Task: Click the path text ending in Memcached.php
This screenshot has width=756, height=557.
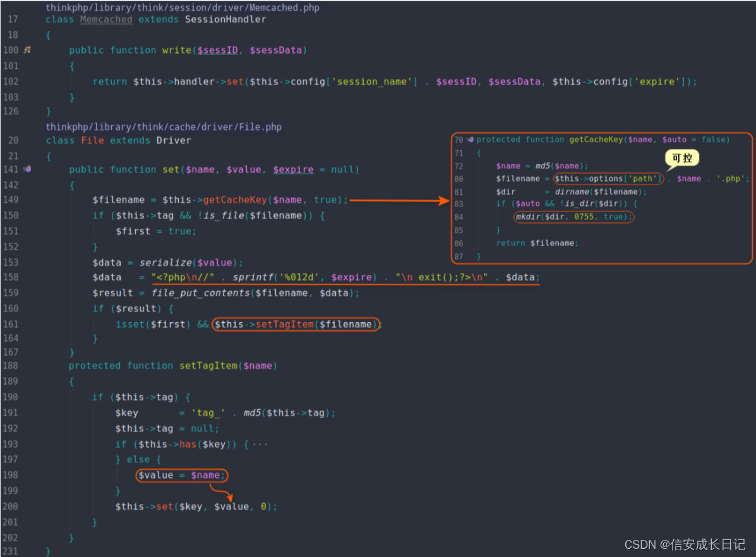Action: (183, 7)
